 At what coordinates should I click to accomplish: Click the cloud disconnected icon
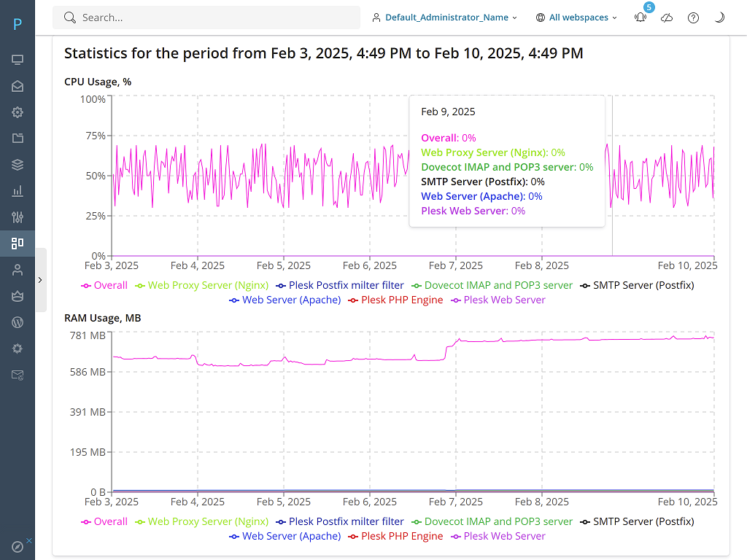pos(667,18)
